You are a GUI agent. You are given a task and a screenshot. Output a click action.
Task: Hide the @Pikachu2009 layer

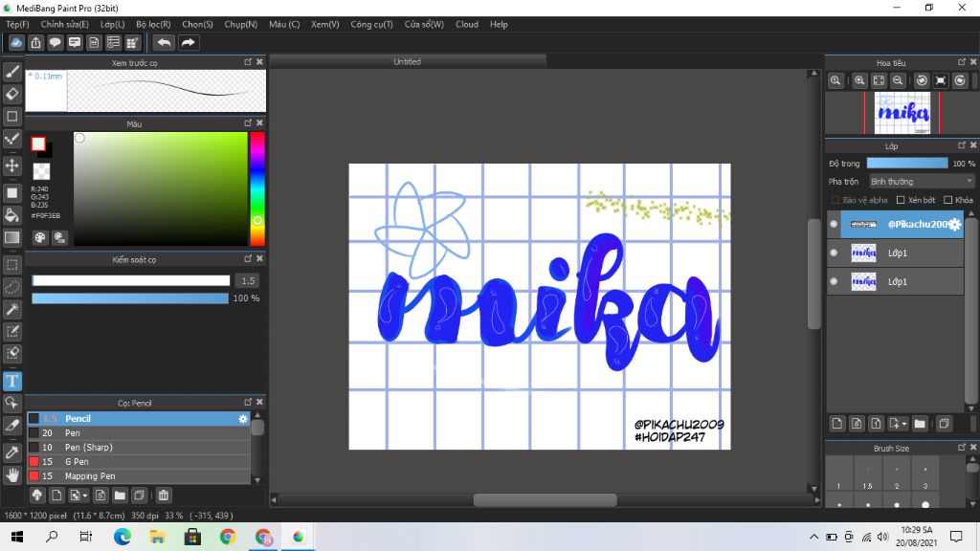pyautogui.click(x=834, y=224)
